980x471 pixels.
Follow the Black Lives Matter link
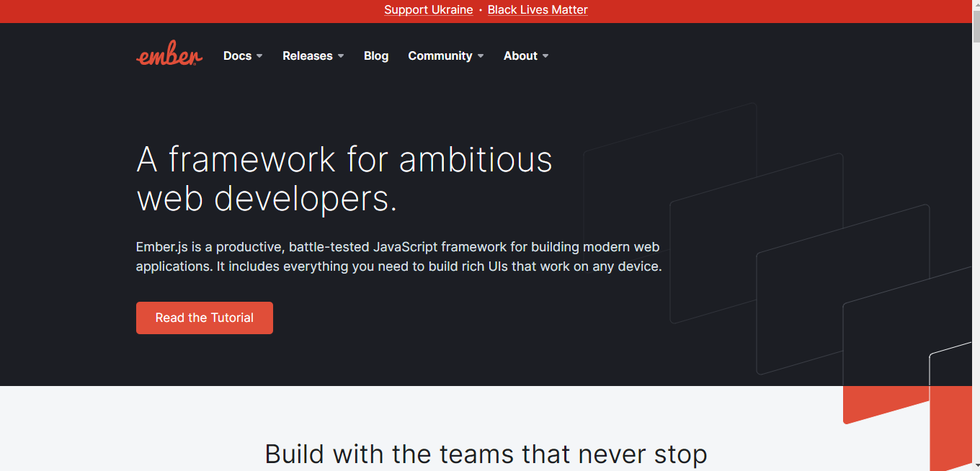538,10
